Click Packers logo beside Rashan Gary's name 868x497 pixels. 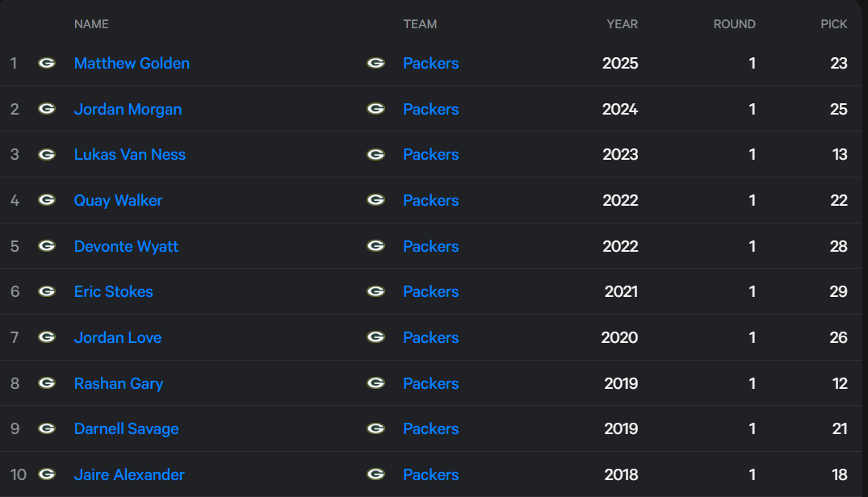pyautogui.click(x=47, y=383)
